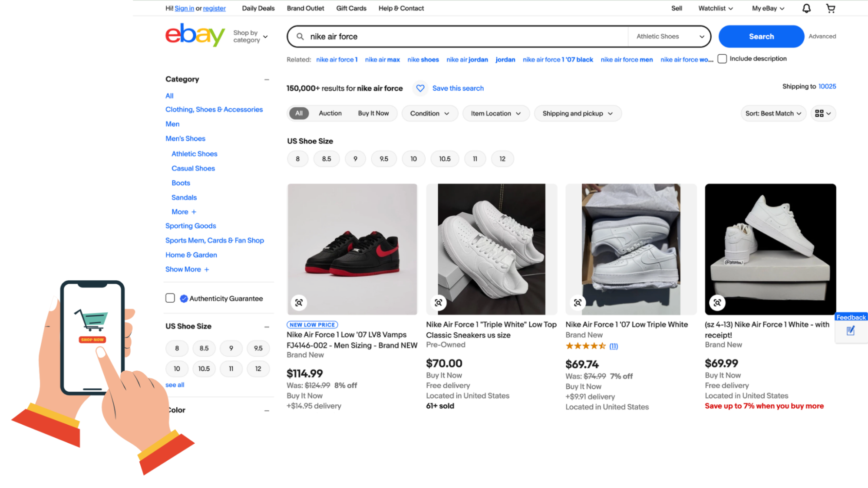Screen dimensions: 868x488
Task: Click image search icon on black red shoe
Action: (x=299, y=303)
